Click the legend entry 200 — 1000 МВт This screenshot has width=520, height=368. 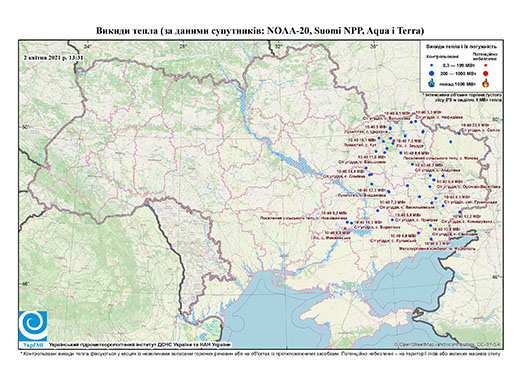pos(459,73)
